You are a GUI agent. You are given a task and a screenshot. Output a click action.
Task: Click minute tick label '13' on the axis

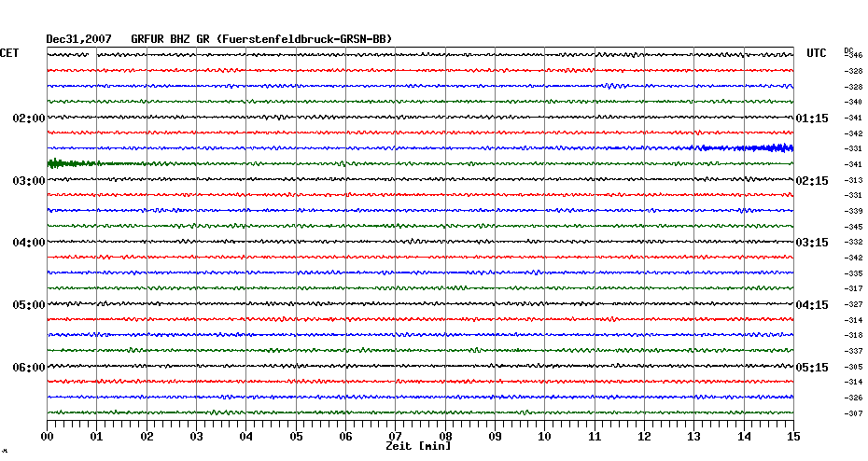pos(694,437)
